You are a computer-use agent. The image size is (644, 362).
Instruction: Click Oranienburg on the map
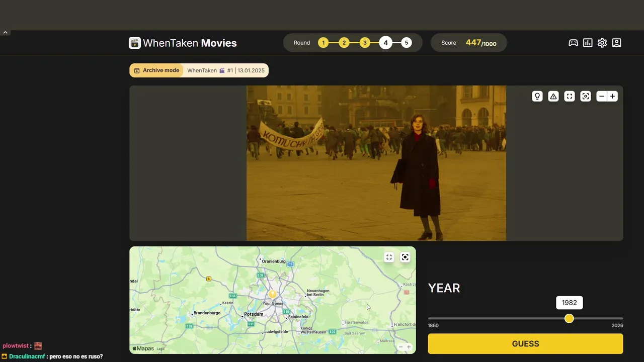coord(274,261)
